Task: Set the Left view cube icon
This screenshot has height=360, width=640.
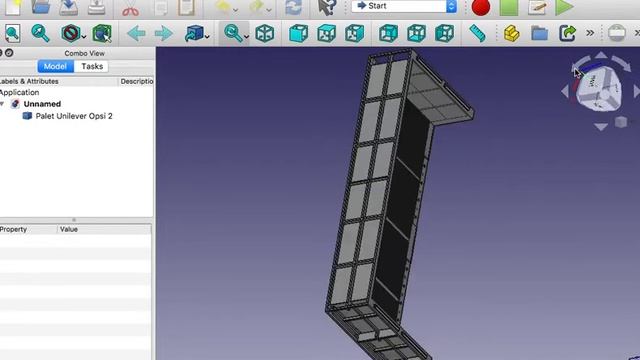Action: coord(444,33)
